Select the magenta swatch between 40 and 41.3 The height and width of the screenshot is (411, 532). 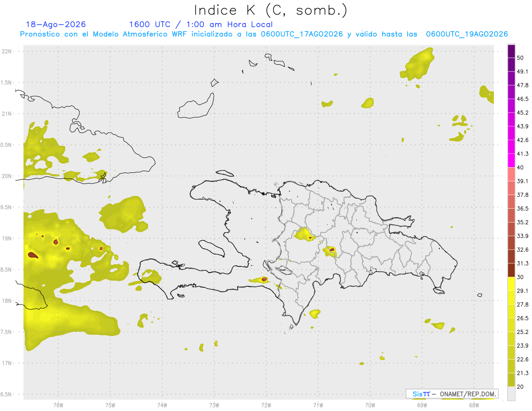click(x=511, y=161)
